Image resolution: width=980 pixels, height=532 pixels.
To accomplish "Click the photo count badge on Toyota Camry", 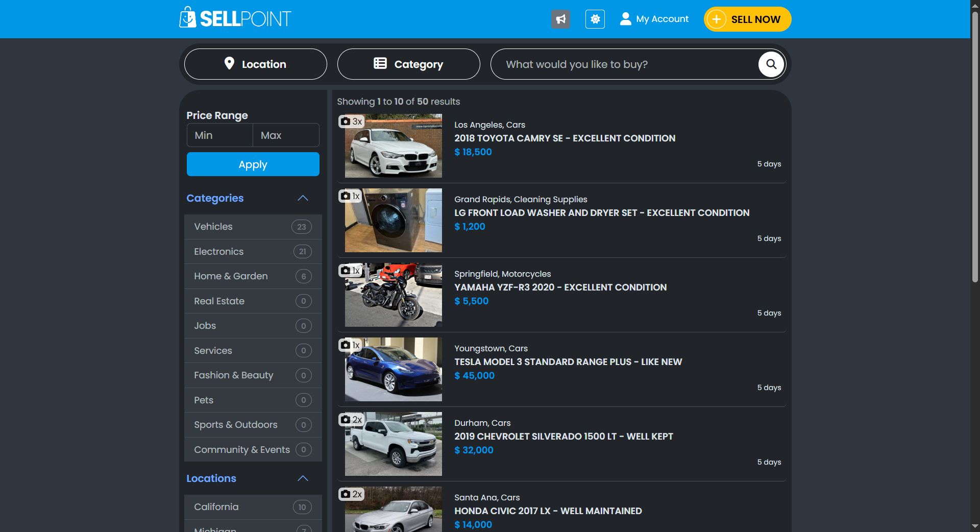I will tap(351, 122).
